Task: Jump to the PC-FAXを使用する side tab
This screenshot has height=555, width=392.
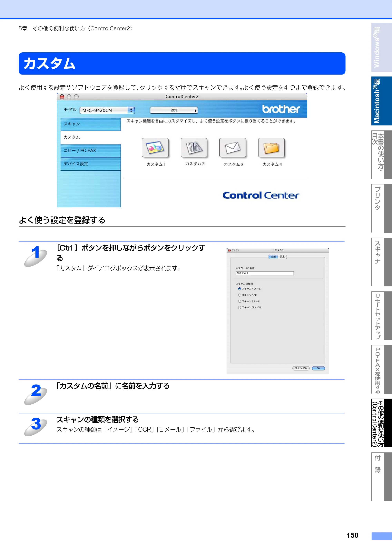Action: click(381, 369)
